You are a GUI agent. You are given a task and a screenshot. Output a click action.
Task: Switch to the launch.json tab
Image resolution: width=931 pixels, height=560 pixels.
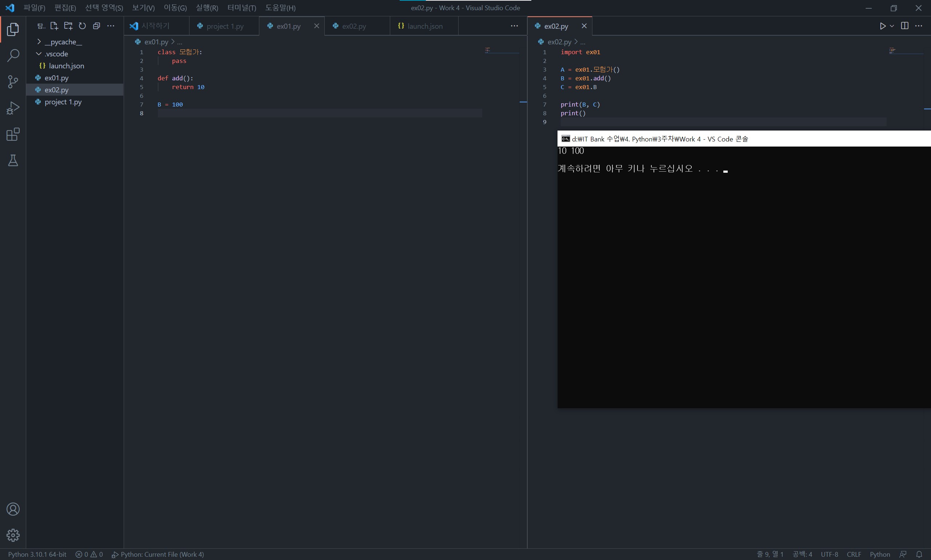click(x=424, y=26)
